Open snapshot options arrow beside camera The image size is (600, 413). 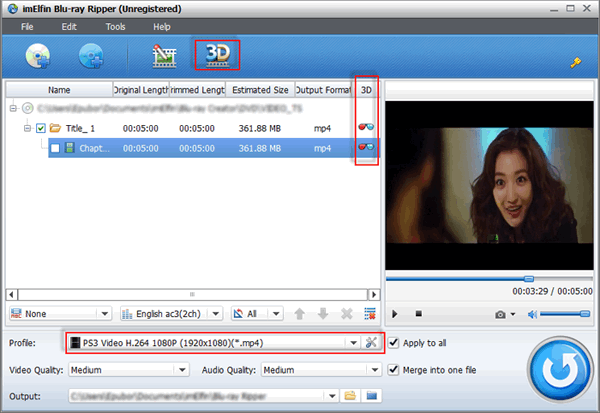point(513,314)
